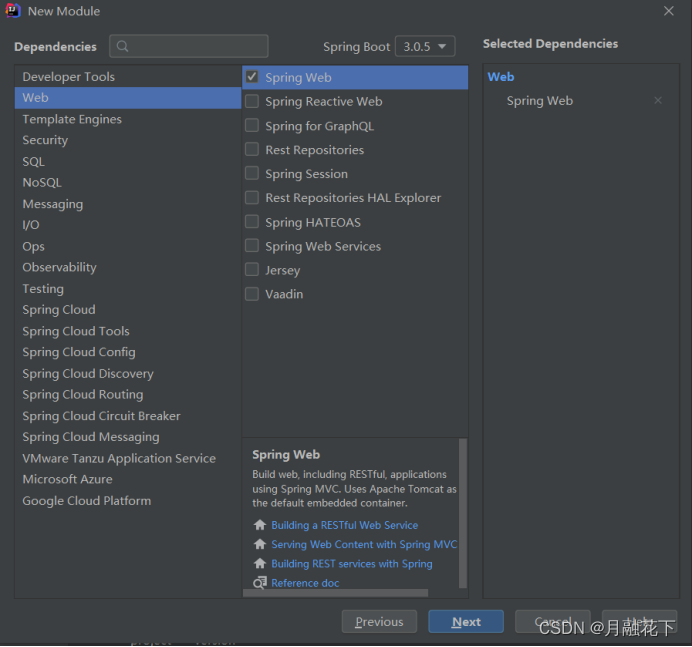Click the Next button
Image resolution: width=692 pixels, height=647 pixels.
466,621
